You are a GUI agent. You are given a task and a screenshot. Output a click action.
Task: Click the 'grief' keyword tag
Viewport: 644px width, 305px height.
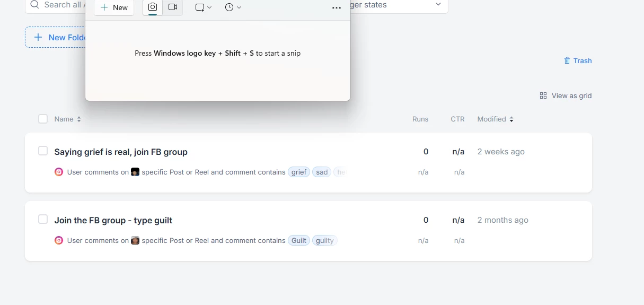[299, 172]
